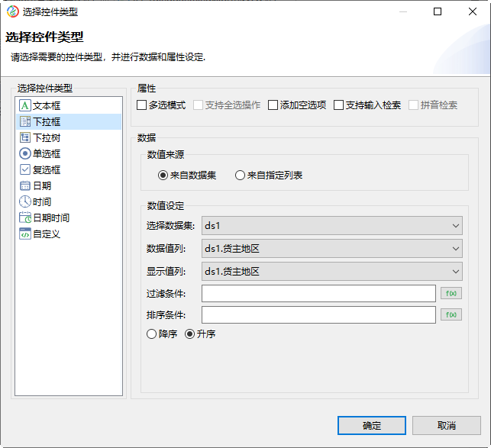Viewport: 491px width, 448px height.
Task: Select the 日期 calendar icon
Action: pos(24,185)
